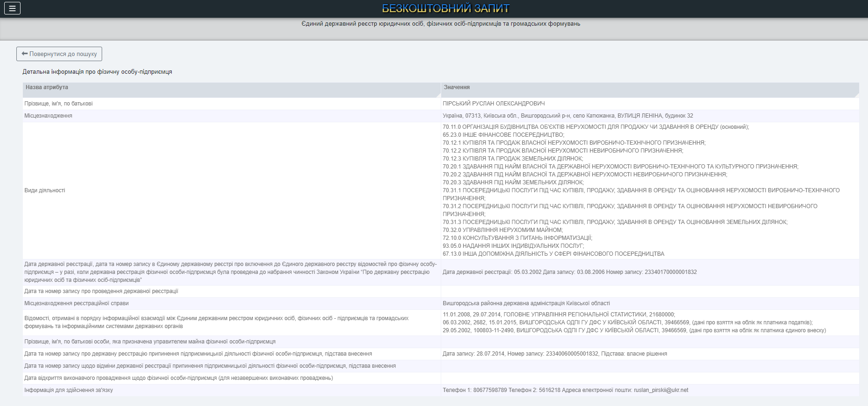Select the 'Назва атрибута' column header

click(47, 88)
